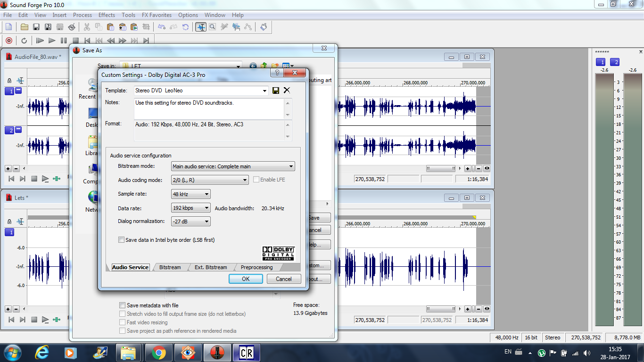Toggle channel 1 minus button in AudioFile_80.wav
644x362 pixels.
click(x=18, y=90)
